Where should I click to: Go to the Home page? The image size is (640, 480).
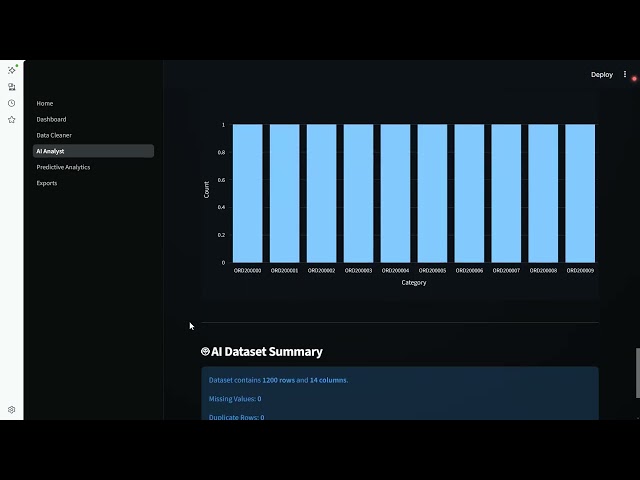click(44, 103)
